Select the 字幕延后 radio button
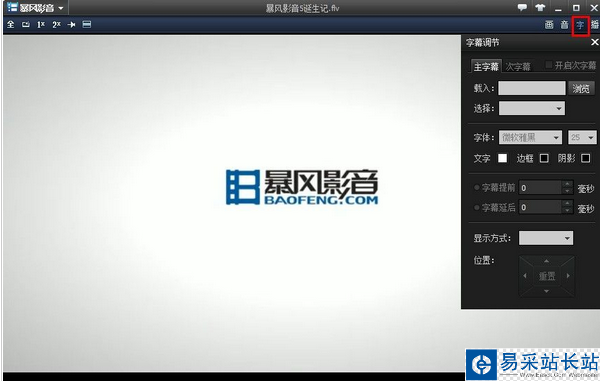The width and height of the screenshot is (600, 381). coord(477,207)
